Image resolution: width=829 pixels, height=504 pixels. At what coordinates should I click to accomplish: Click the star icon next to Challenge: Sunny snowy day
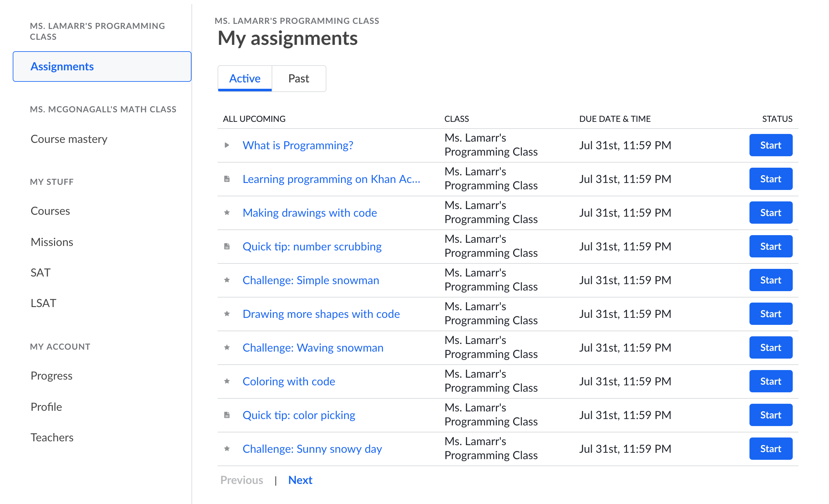coord(227,449)
